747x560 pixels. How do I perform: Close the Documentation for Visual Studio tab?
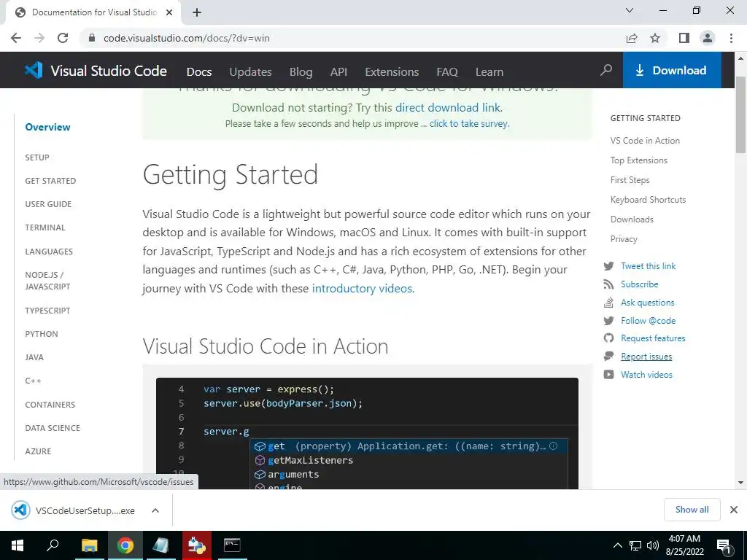click(x=169, y=12)
